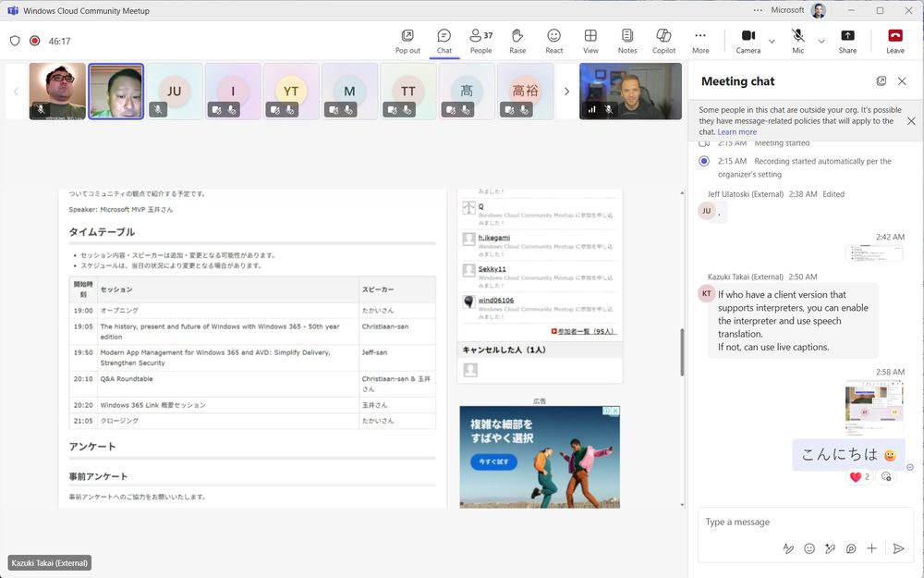Click the Kazuki Takai (External) name label
Screen dimensions: 924x578
coord(50,562)
